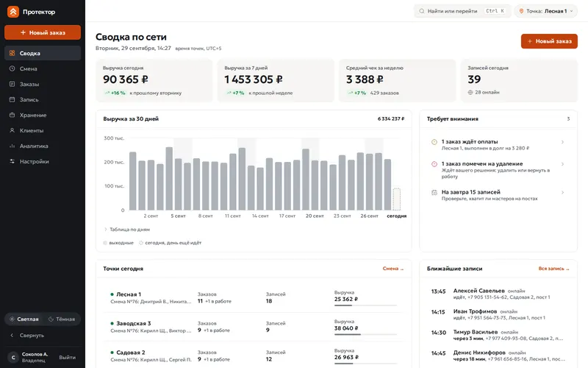Click the Выручка сегодня card
This screenshot has height=368, width=588.
coord(154,80)
